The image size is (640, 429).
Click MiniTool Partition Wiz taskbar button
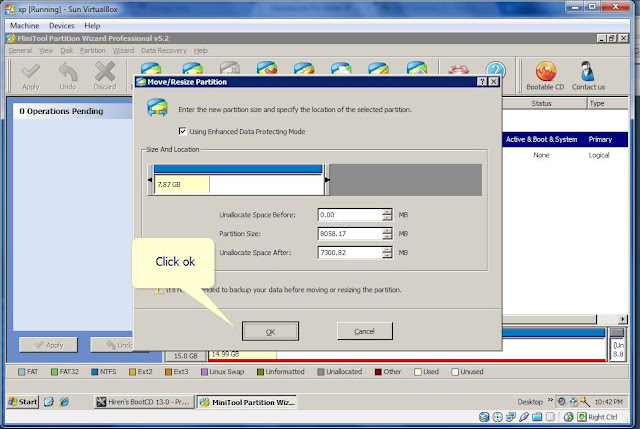pyautogui.click(x=247, y=402)
